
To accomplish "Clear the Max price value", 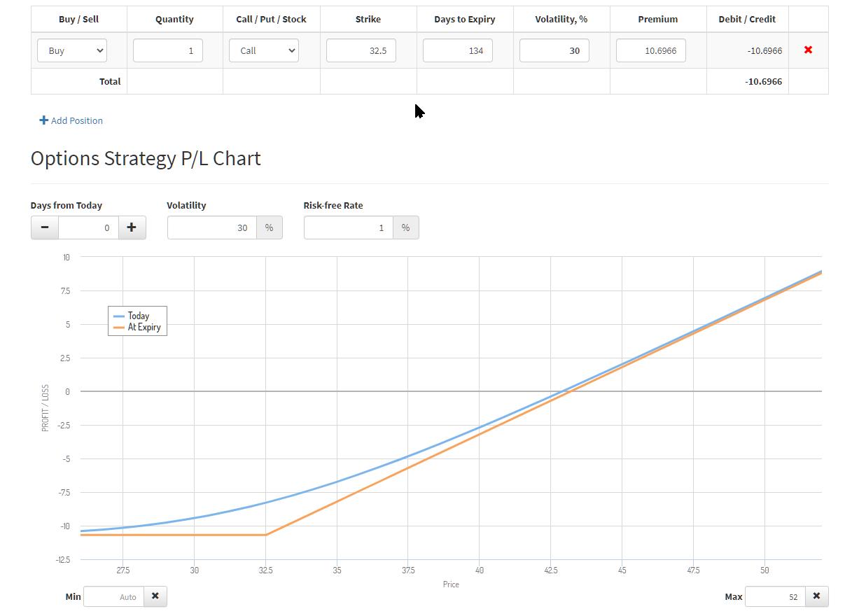I will (816, 596).
